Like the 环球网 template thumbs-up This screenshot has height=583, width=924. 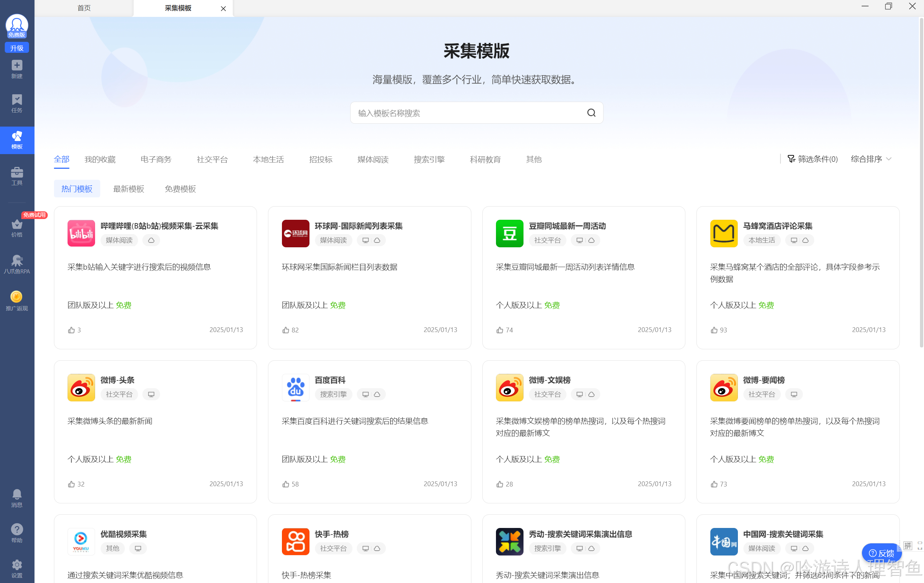click(x=286, y=330)
